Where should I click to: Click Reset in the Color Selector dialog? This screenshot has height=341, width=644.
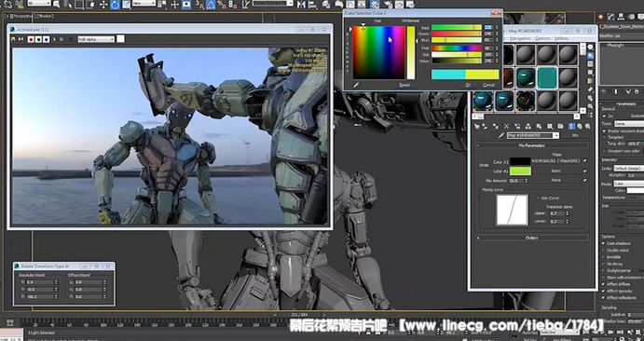click(404, 85)
